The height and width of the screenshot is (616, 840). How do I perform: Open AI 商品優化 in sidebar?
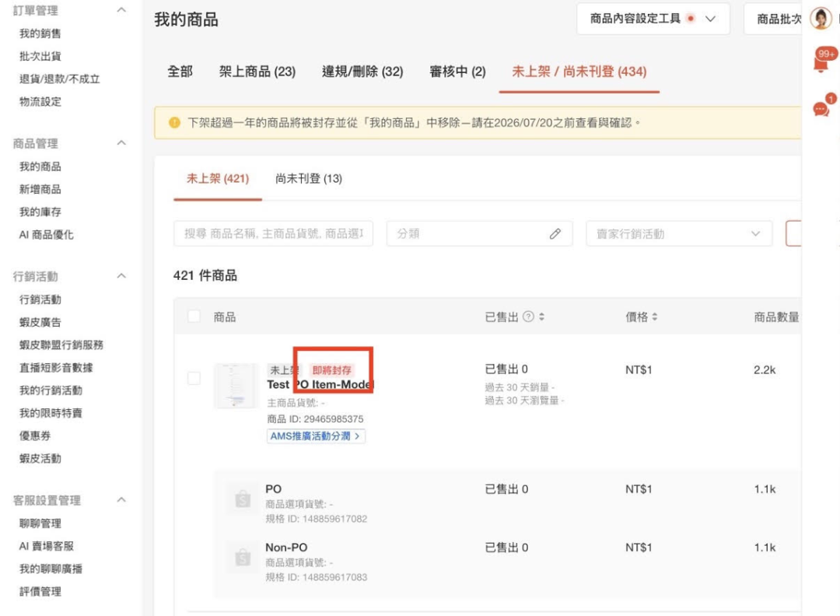(x=46, y=235)
